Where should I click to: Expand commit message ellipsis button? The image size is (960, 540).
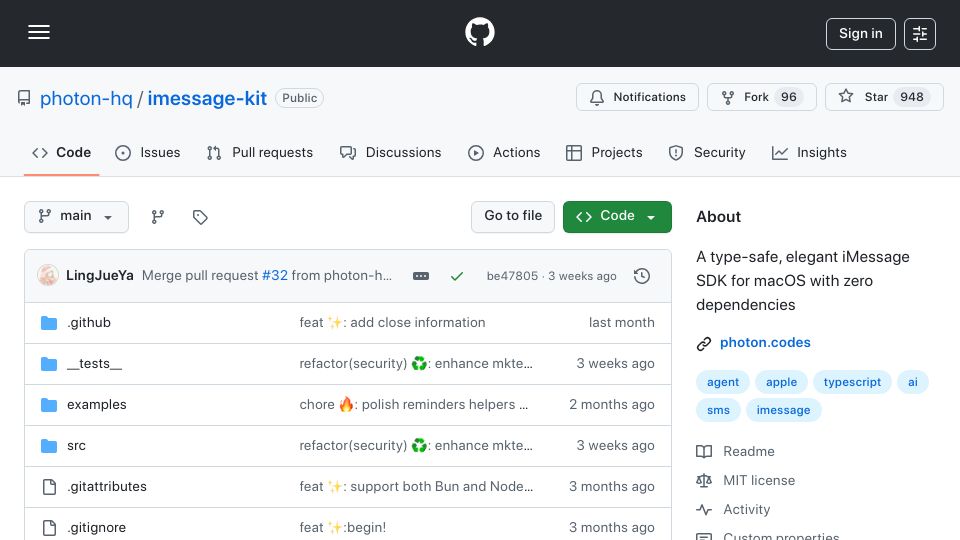point(421,276)
